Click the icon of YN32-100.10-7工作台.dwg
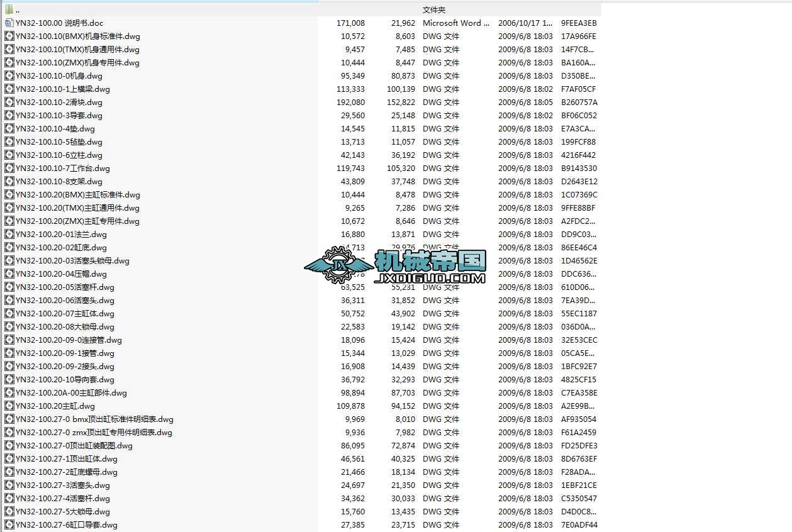This screenshot has height=532, width=792. (x=9, y=168)
